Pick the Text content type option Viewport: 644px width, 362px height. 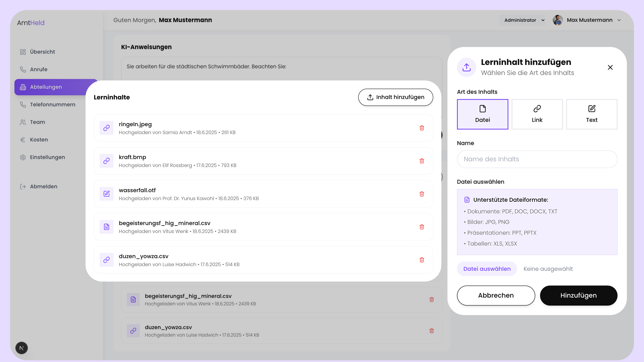point(592,114)
